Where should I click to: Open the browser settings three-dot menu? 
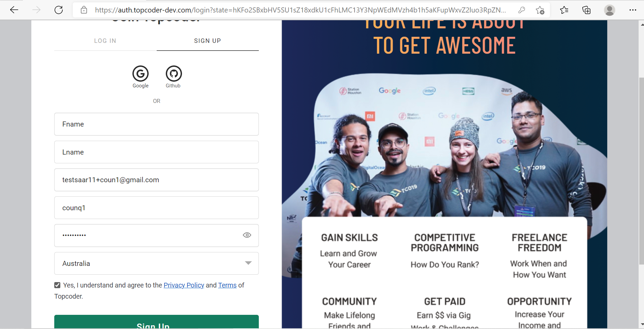point(634,10)
